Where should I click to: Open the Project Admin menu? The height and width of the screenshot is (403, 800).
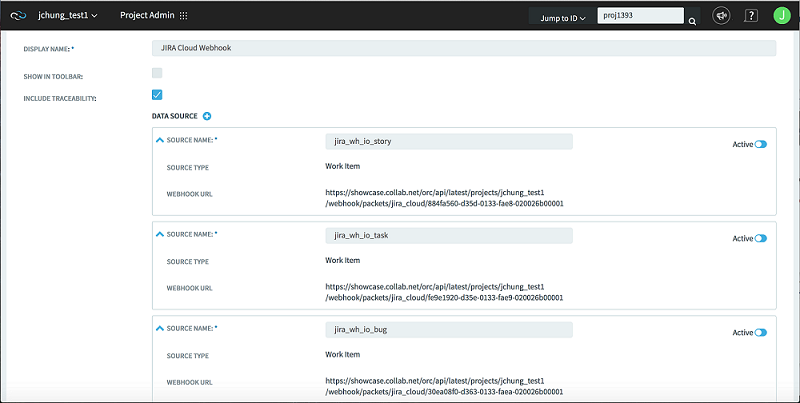(147, 15)
